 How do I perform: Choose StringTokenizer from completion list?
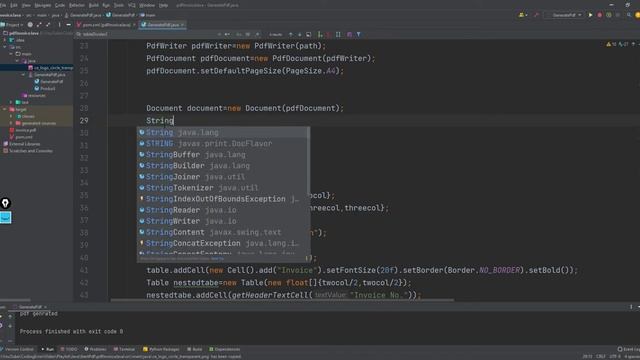tap(223, 188)
